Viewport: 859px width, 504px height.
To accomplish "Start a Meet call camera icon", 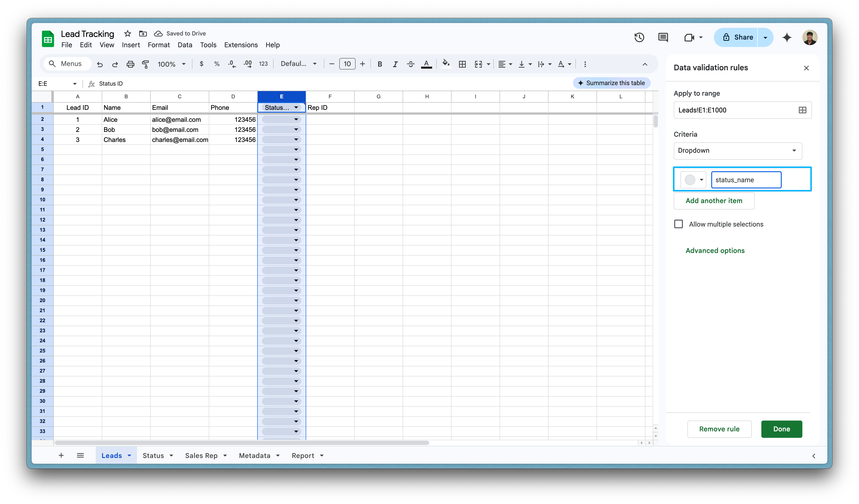I will (689, 37).
